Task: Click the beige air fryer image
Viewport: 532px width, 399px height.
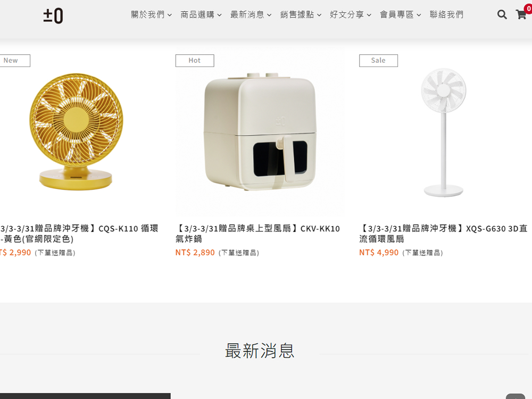Action: (x=260, y=131)
